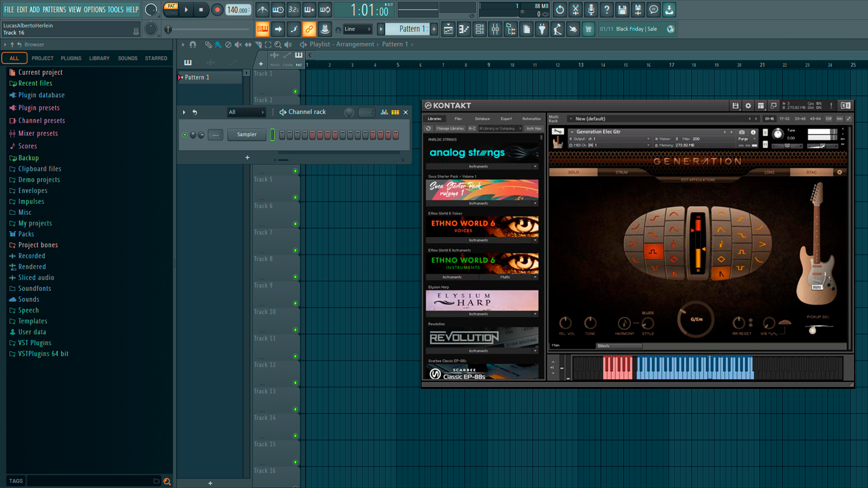The width and height of the screenshot is (868, 488).
Task: Open Channel presets in browser
Action: tap(41, 121)
